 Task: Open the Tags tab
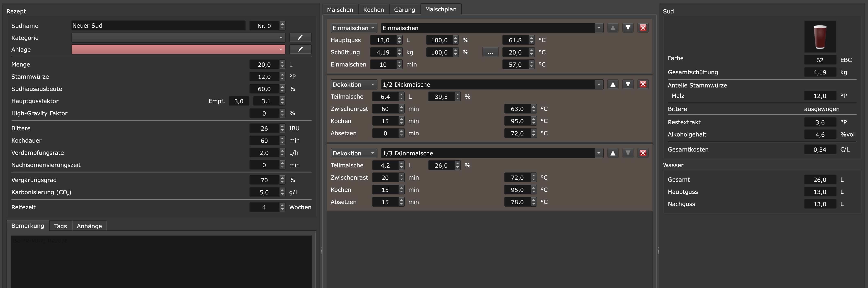60,226
